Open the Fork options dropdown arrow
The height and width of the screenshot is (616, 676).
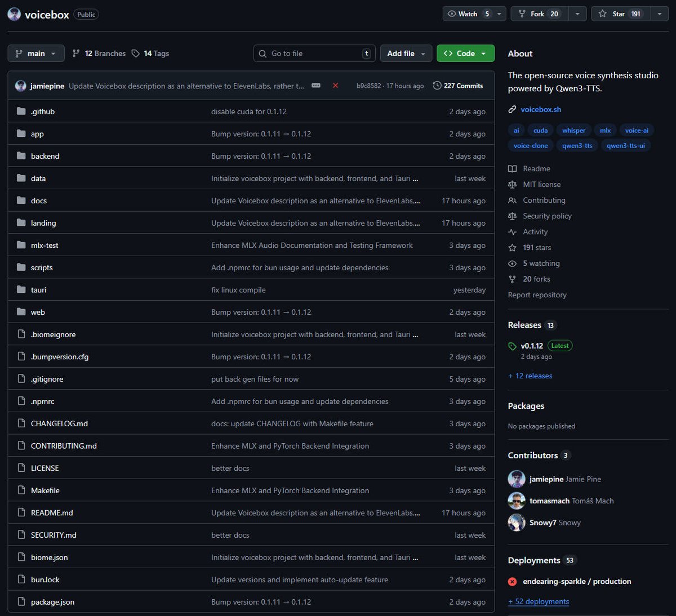click(x=577, y=14)
